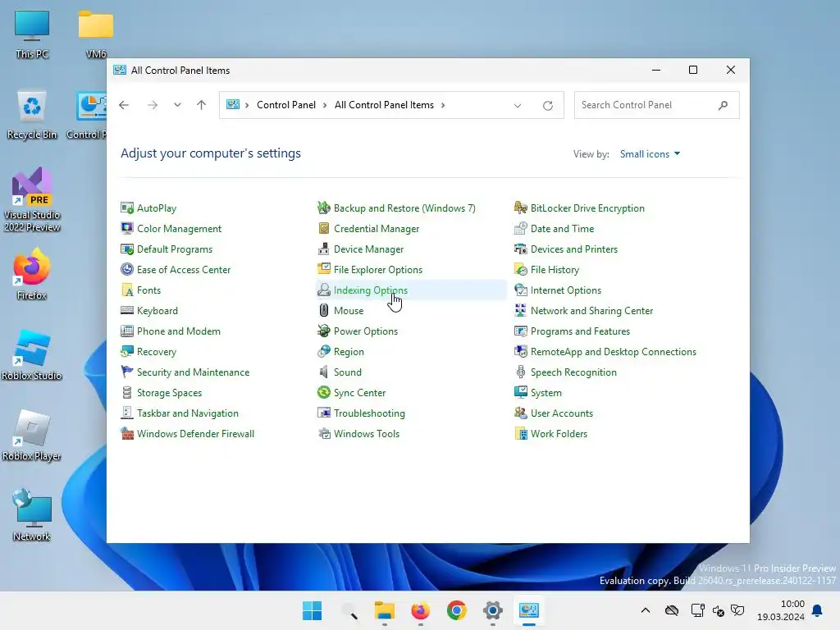Click the Work Folders icon
Screen dimensions: 840x630
(x=520, y=433)
